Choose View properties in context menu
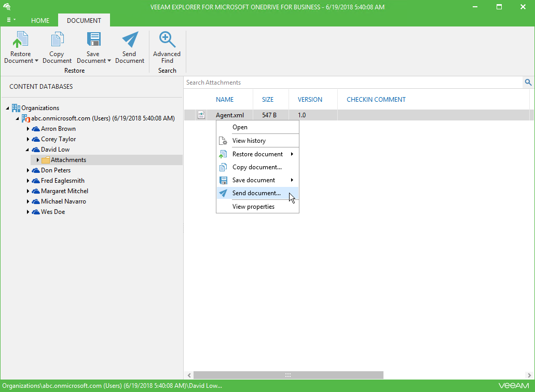The image size is (535, 392). 257,207
